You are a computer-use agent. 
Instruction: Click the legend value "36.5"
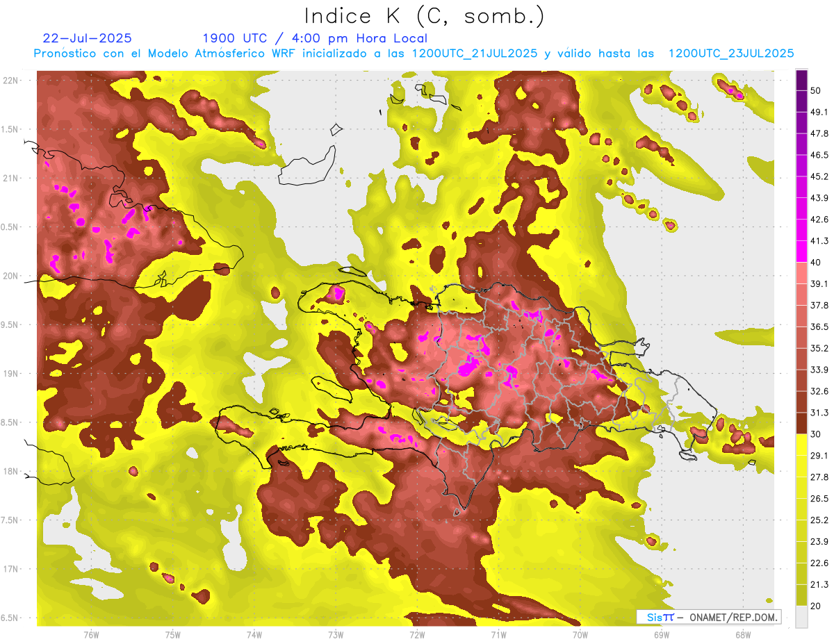point(819,327)
